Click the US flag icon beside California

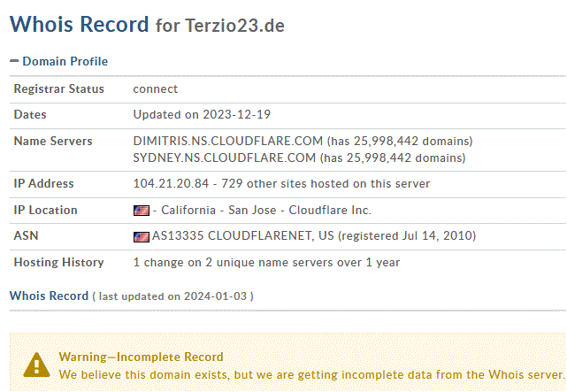(x=142, y=211)
